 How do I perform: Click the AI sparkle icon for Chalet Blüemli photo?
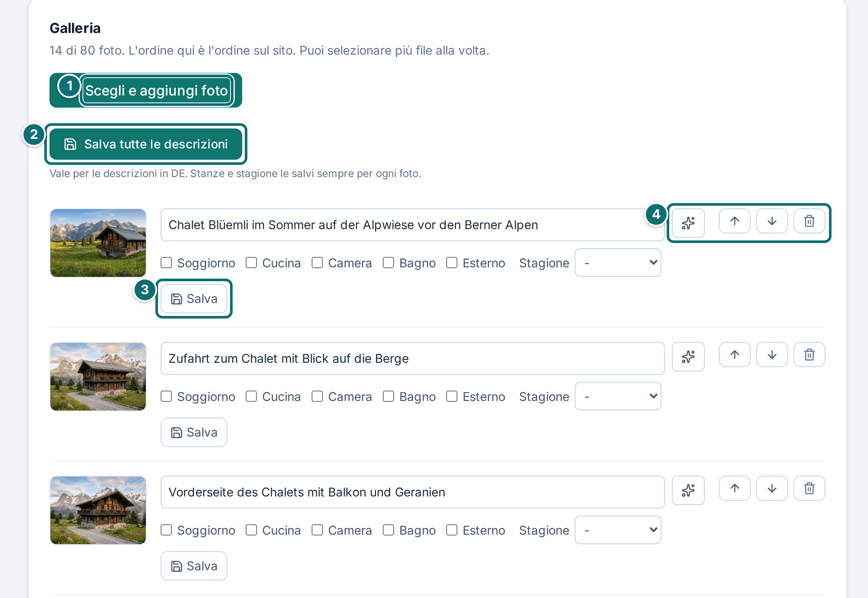click(688, 223)
